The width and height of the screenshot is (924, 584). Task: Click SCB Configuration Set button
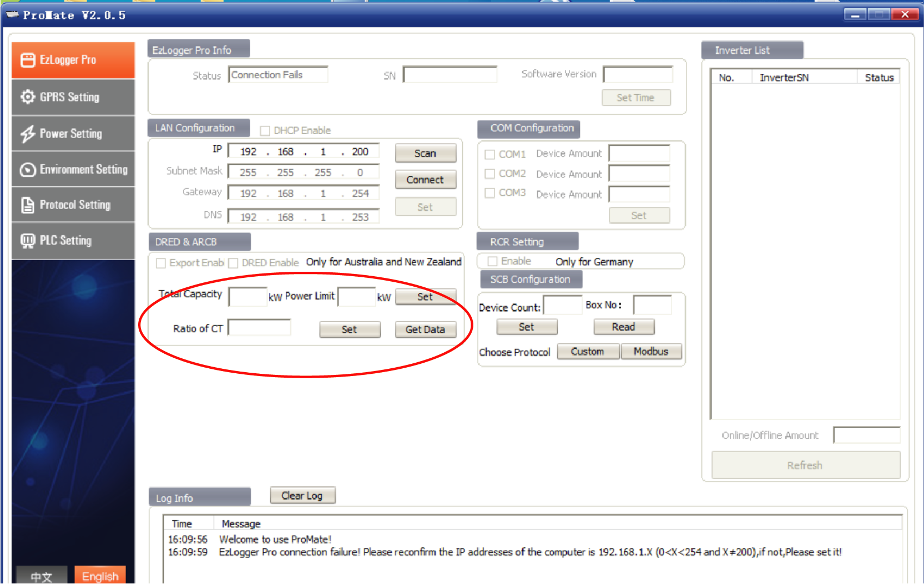click(527, 327)
